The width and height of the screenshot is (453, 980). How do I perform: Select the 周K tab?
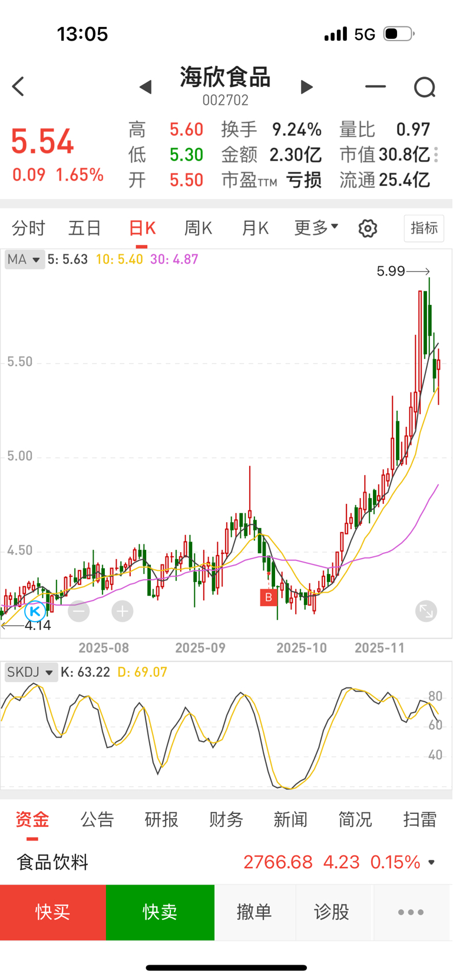click(x=198, y=228)
